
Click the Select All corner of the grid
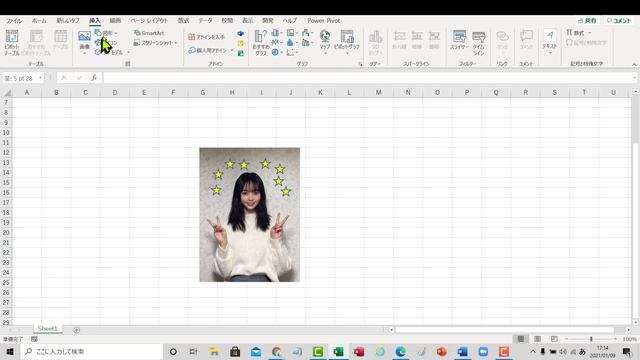click(7, 93)
